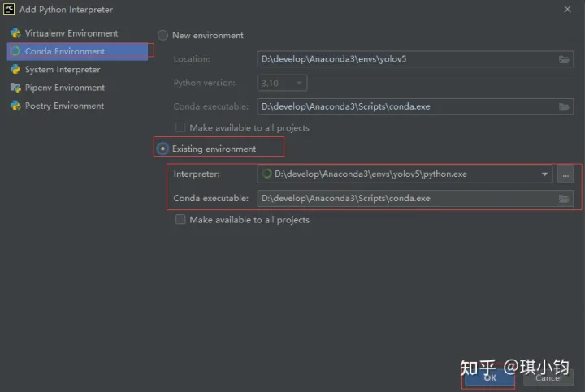Viewport: 585px width, 392px height.
Task: Close the Add Python Interpreter dialog
Action: click(x=567, y=9)
